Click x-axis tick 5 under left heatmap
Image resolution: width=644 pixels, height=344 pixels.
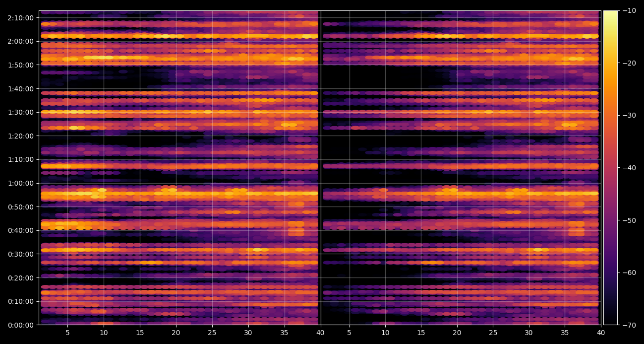(x=67, y=333)
